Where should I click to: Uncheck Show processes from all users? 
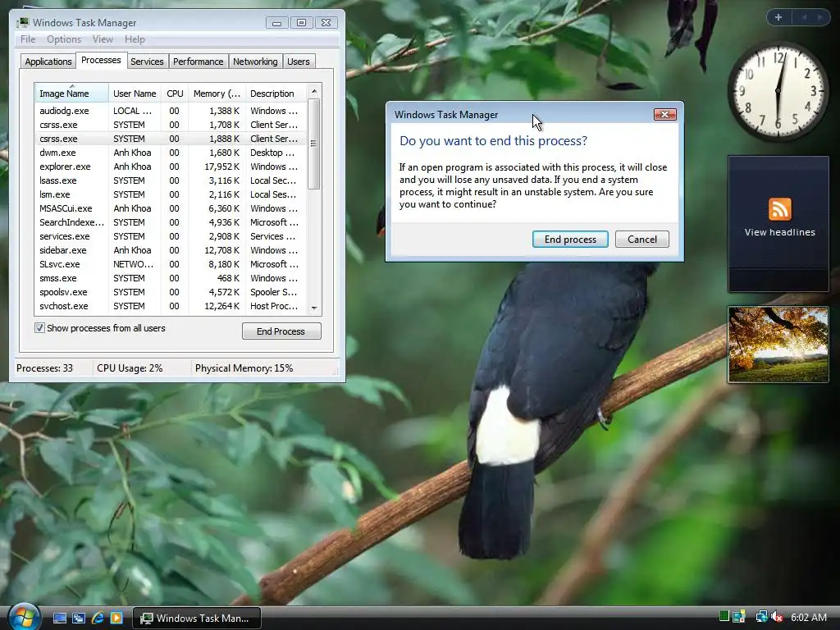[39, 328]
